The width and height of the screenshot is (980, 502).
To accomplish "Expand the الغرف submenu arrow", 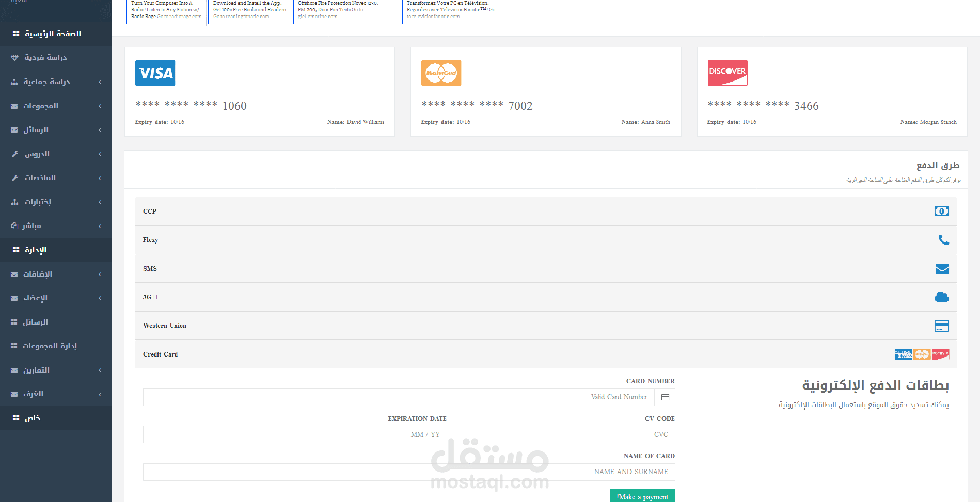I will point(100,394).
